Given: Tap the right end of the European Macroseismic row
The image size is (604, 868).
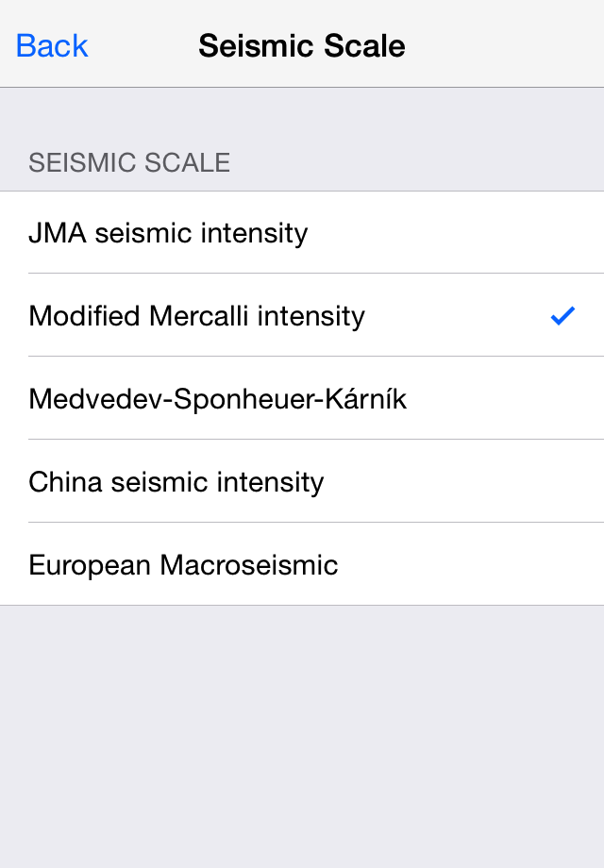Looking at the screenshot, I should (557, 565).
